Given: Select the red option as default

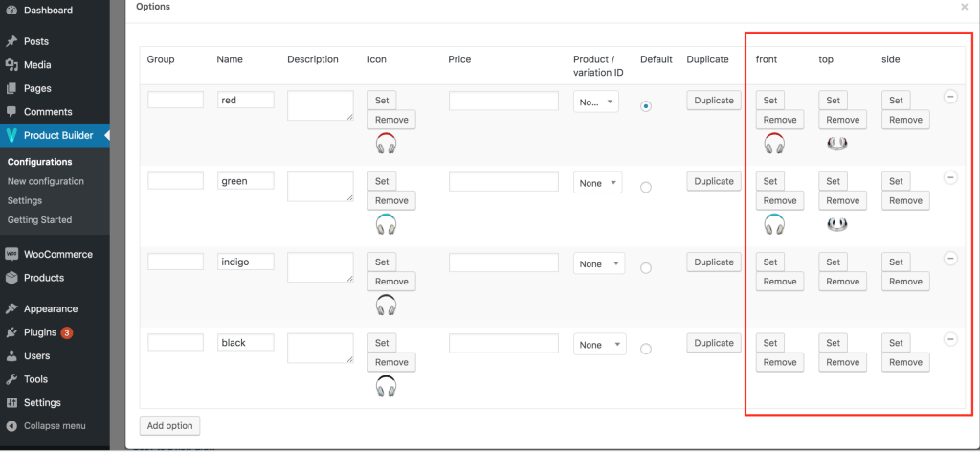Looking at the screenshot, I should tap(646, 106).
